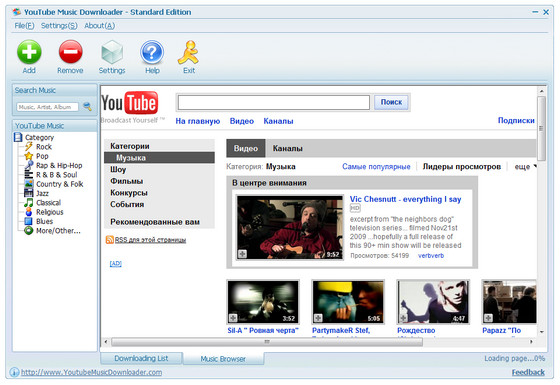560x385 pixels.
Task: Click the Exit running man icon
Action: pos(188,52)
